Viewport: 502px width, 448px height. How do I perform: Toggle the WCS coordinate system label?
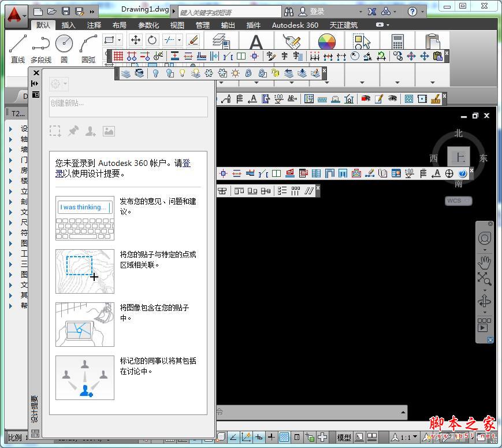coord(458,201)
